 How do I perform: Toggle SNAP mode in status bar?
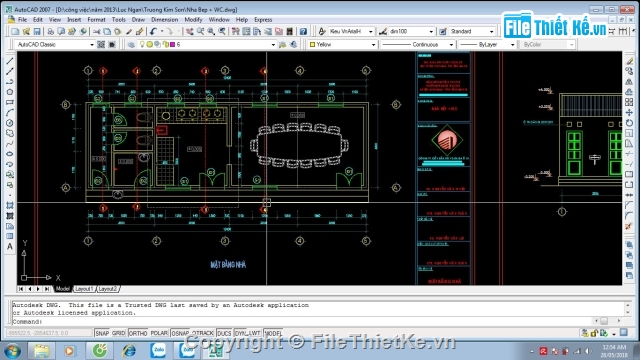click(102, 333)
